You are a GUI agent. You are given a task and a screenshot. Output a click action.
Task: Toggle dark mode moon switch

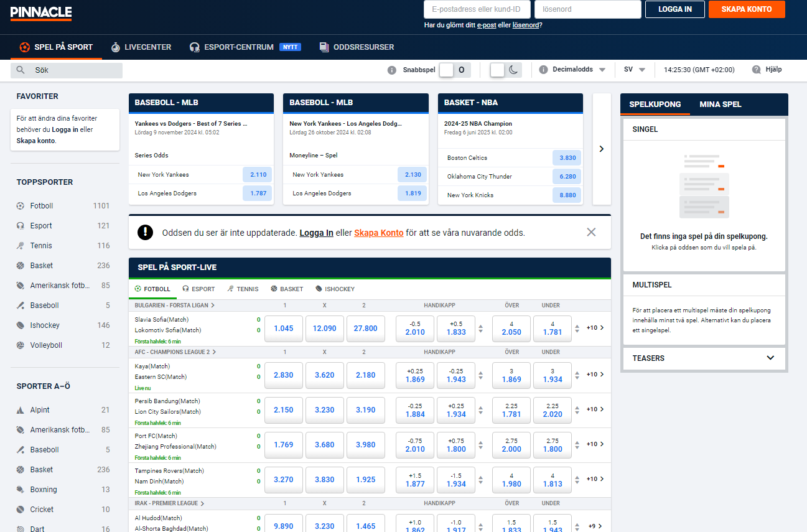tap(505, 70)
